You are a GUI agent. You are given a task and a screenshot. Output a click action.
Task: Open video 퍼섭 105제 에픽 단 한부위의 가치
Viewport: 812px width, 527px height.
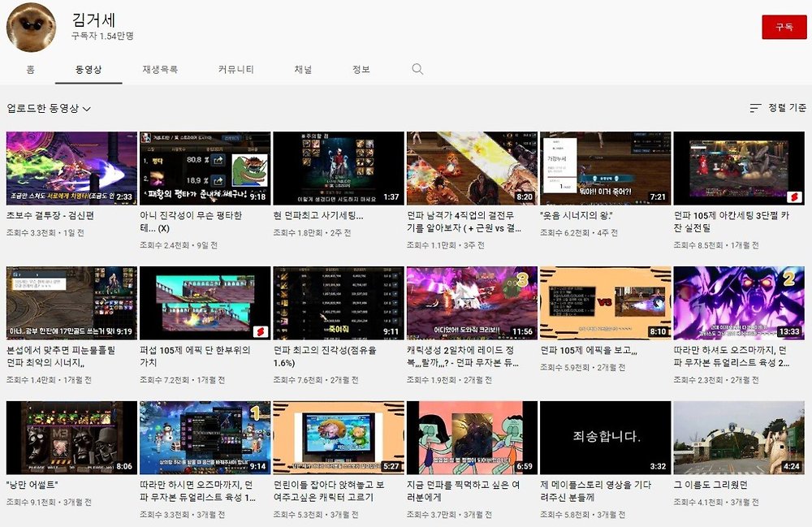pos(195,356)
